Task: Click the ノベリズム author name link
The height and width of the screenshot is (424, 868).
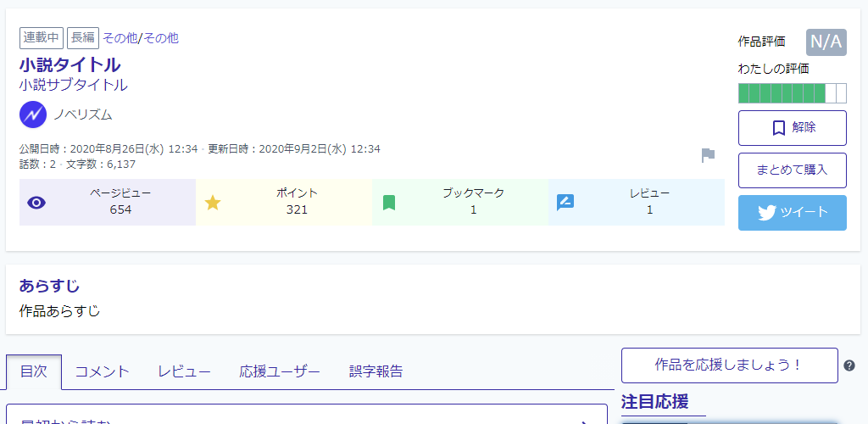Action: (x=83, y=114)
